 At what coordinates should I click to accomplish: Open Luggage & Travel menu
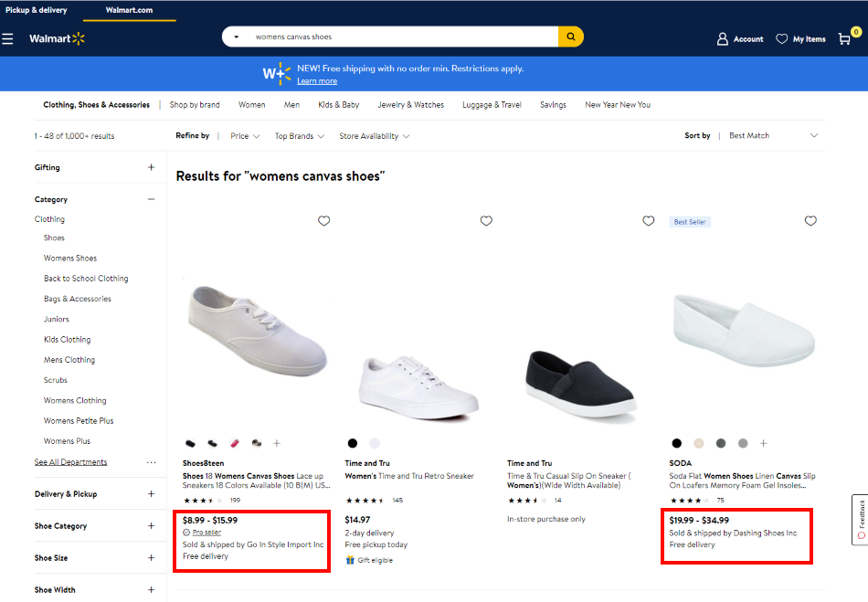pos(492,104)
